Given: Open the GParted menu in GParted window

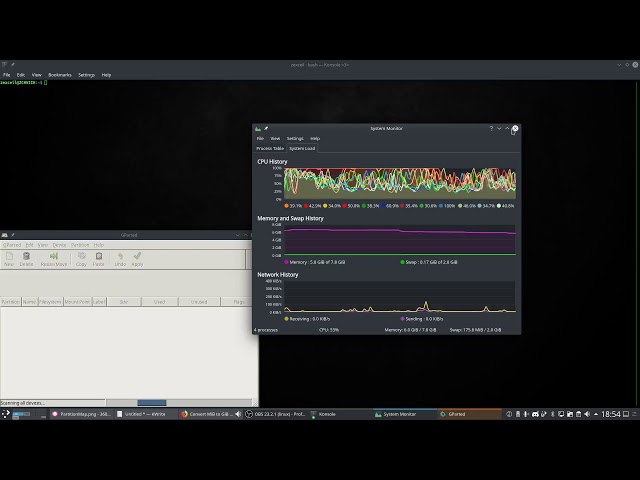Looking at the screenshot, I should [11, 245].
